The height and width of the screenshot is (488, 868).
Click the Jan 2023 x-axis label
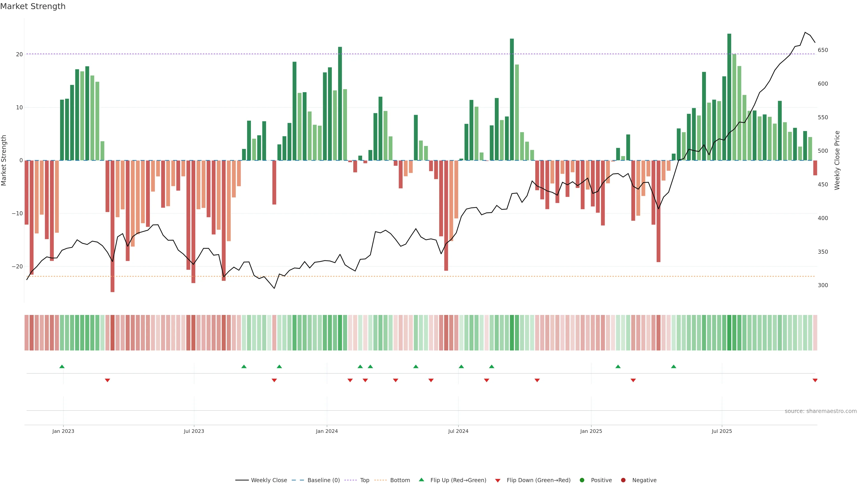coord(63,431)
